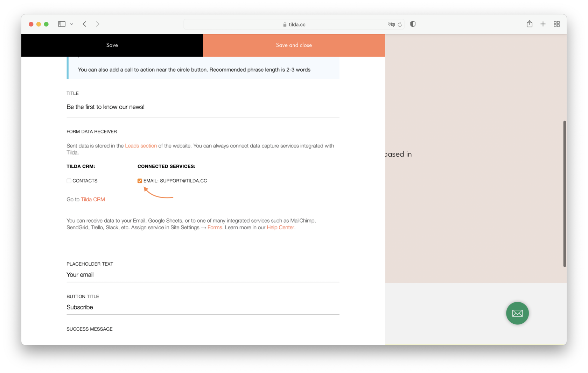Open the Leads section link
This screenshot has width=588, height=373.
pyautogui.click(x=141, y=145)
